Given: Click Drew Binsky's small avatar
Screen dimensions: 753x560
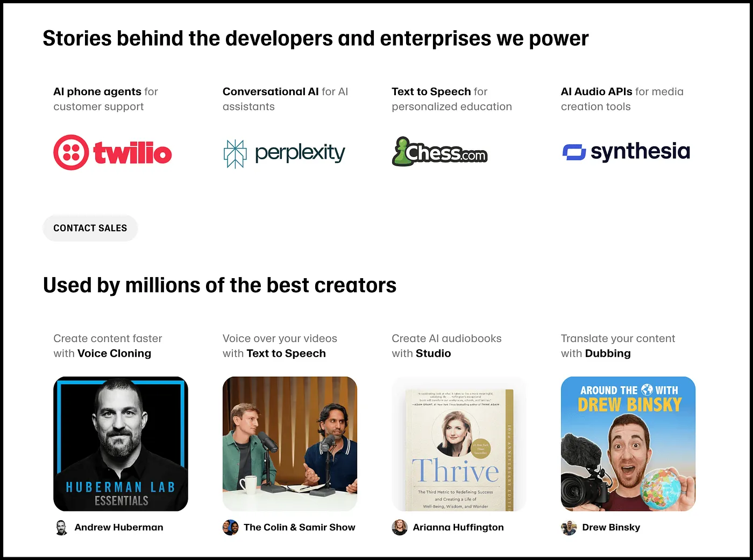Looking at the screenshot, I should click(569, 528).
